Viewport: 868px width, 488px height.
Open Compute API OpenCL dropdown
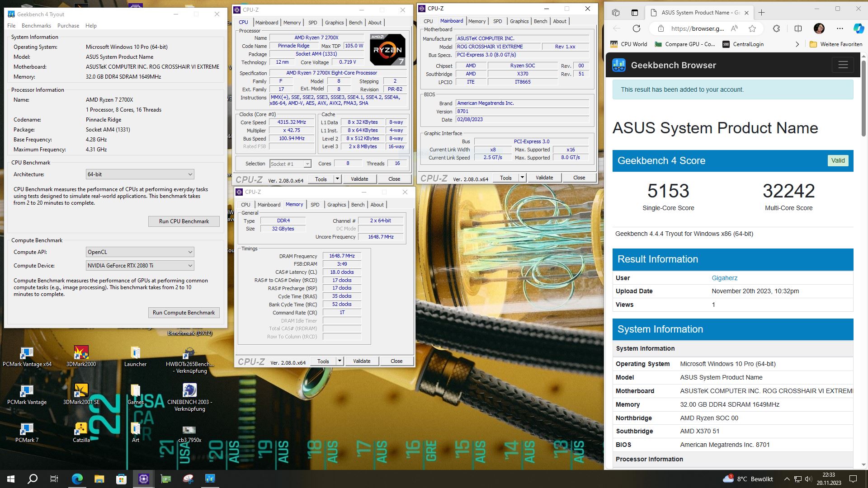pos(140,252)
